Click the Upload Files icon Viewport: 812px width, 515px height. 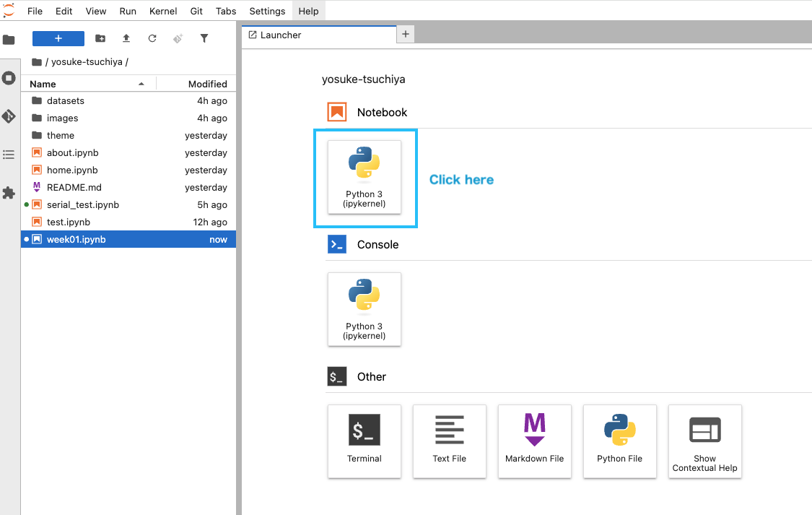(x=126, y=38)
